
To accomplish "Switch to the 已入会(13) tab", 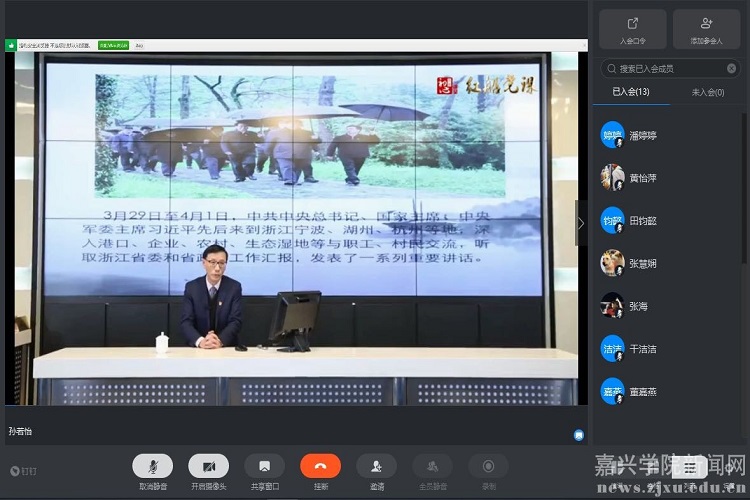I will pos(630,92).
